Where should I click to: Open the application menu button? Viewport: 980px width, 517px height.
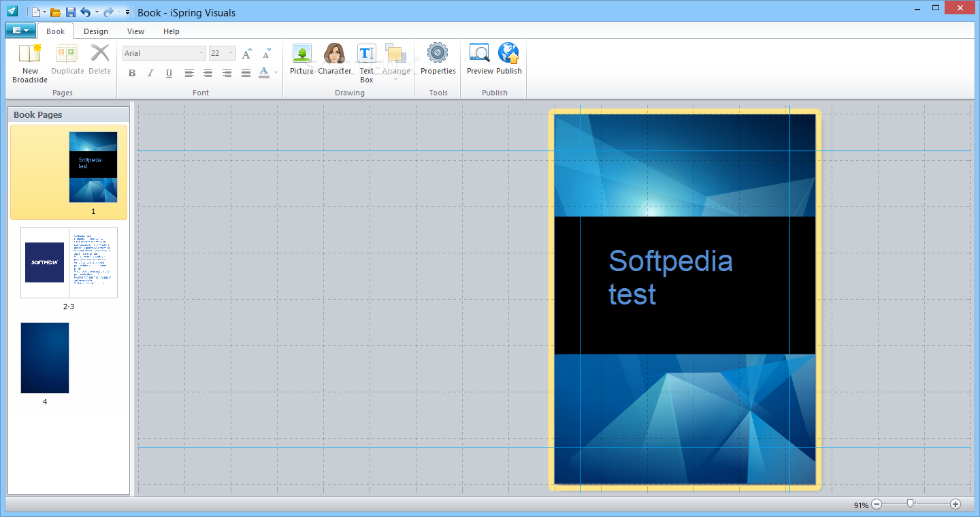tap(20, 31)
